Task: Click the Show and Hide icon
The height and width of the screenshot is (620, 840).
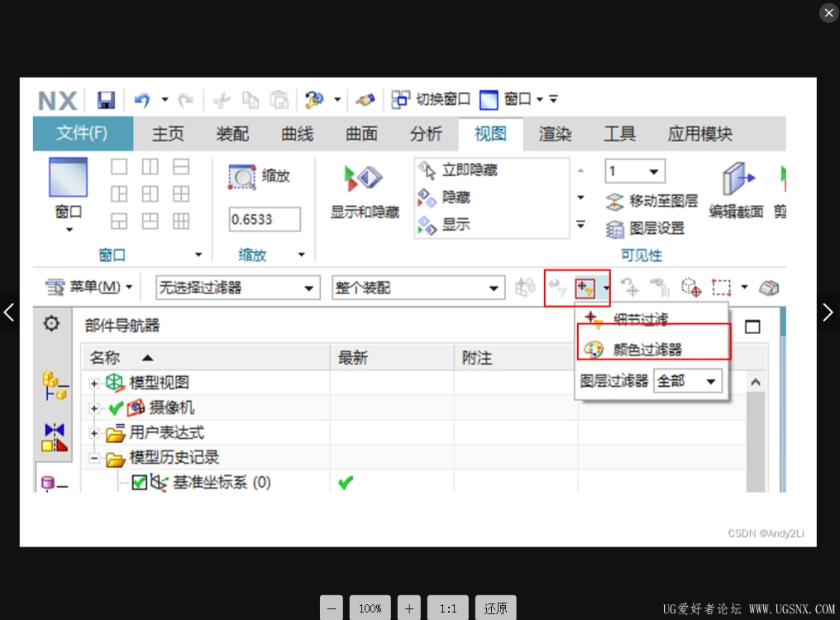Action: [x=363, y=179]
